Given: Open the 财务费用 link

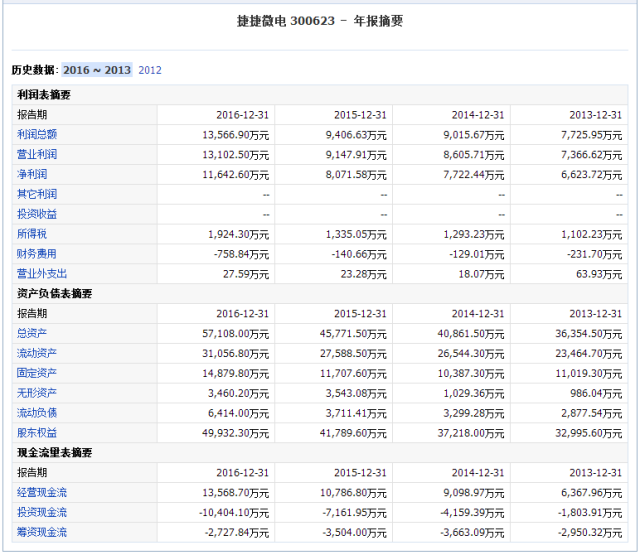Looking at the screenshot, I should 37,254.
